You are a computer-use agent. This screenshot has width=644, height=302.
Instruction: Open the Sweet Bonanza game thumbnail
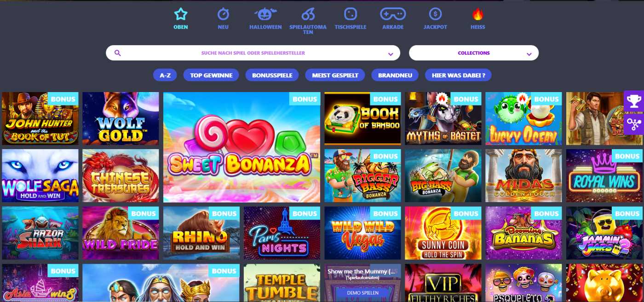coord(241,147)
